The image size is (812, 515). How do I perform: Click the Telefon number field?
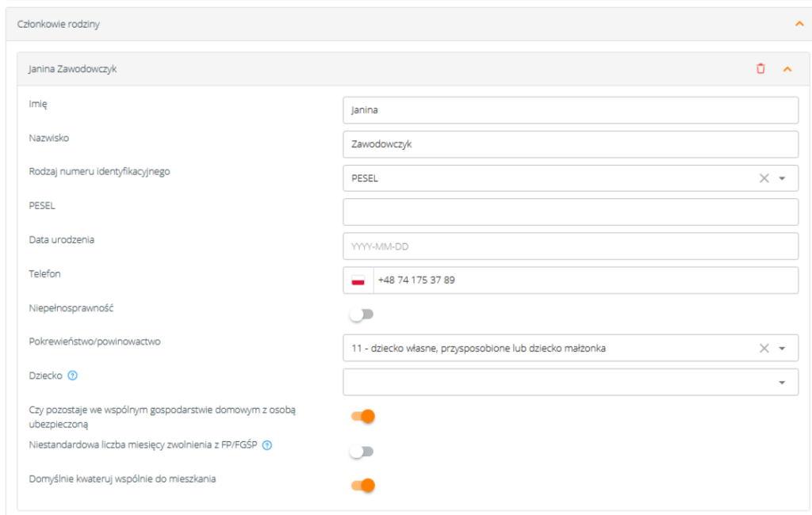click(584, 280)
